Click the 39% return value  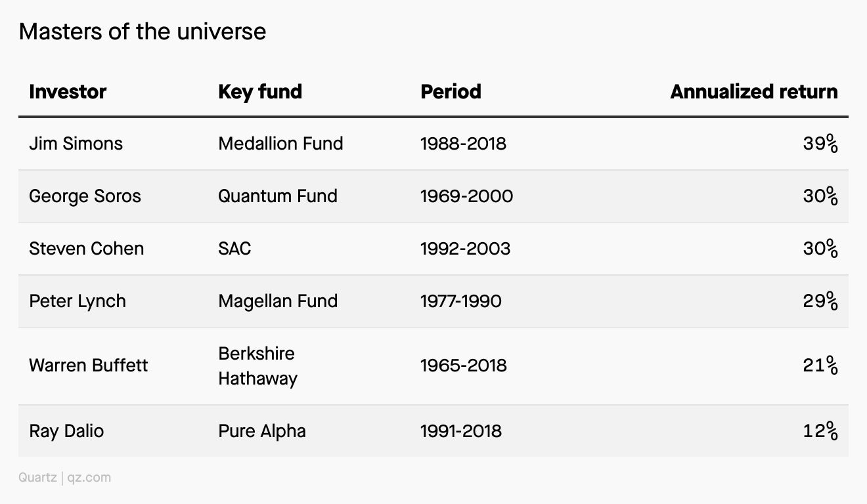(820, 144)
